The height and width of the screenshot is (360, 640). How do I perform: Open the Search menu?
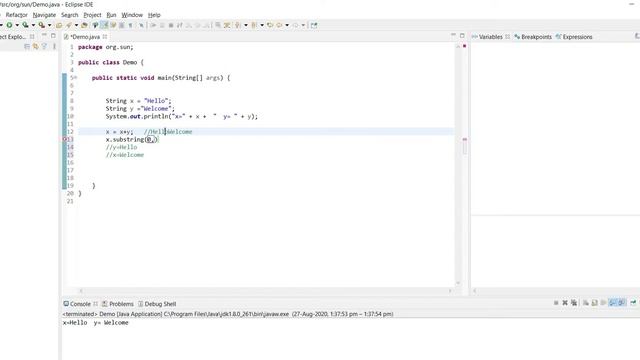click(x=69, y=15)
